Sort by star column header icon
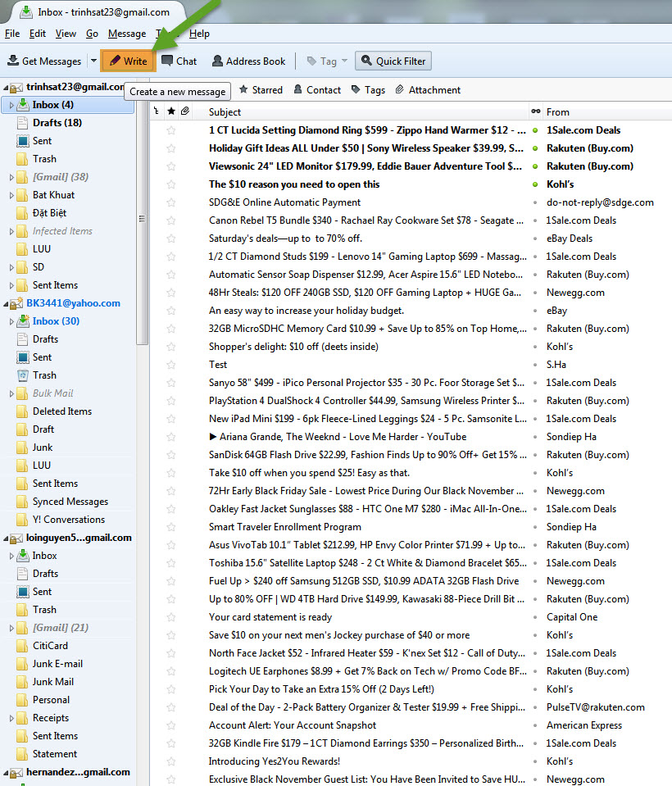The image size is (672, 786). (171, 111)
